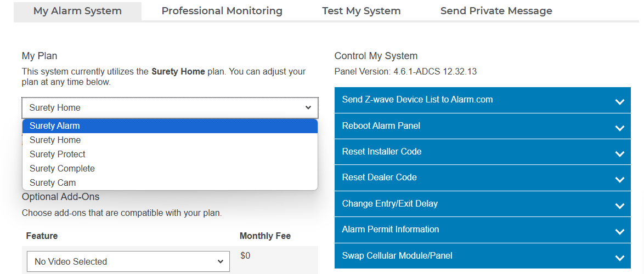Click the chevron icon beside Reset Dealer Code
This screenshot has width=644, height=274.
619,179
